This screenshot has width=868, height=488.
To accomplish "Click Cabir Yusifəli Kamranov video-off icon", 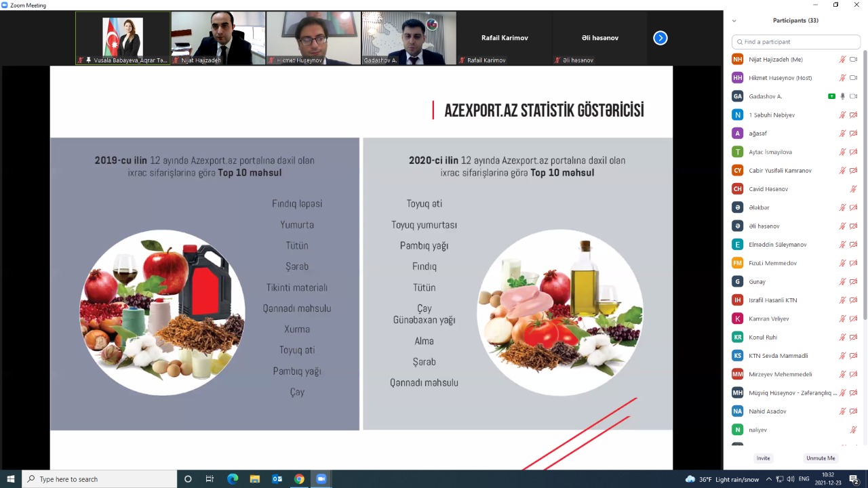I will pyautogui.click(x=854, y=171).
